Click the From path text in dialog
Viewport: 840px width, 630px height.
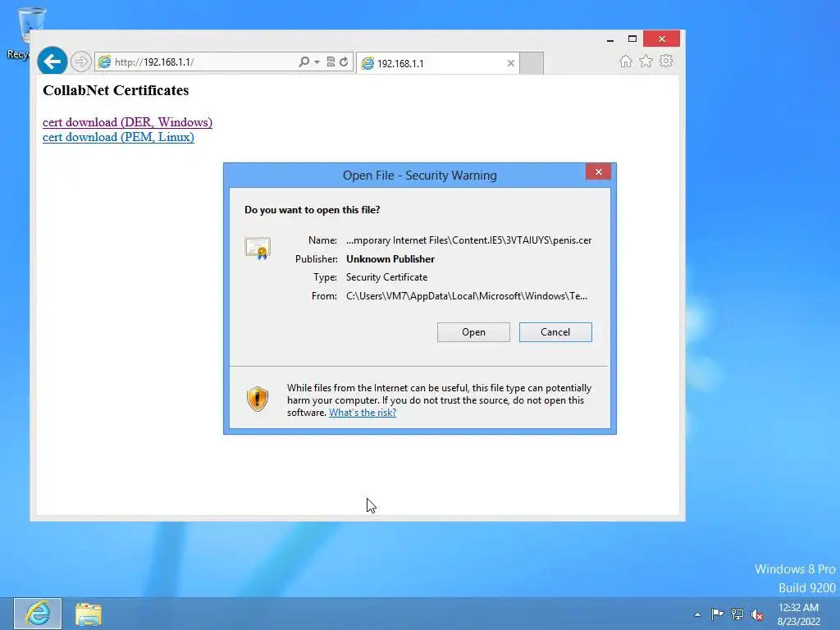(x=467, y=295)
